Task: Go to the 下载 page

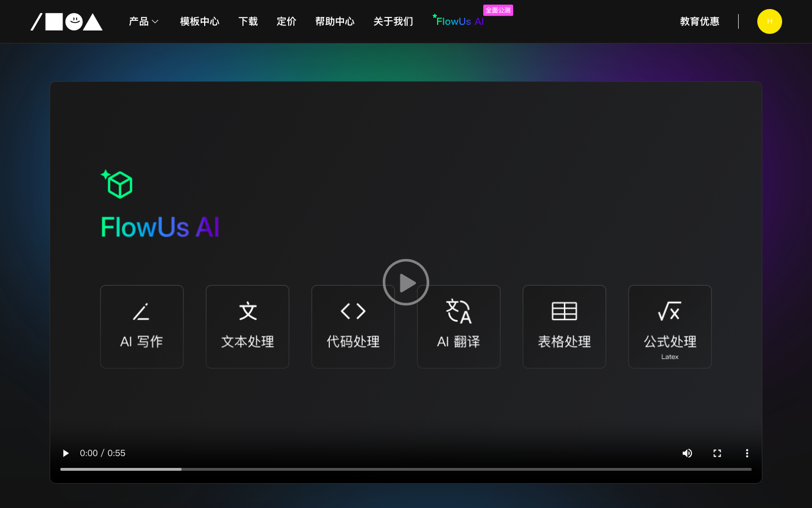Action: click(x=248, y=21)
